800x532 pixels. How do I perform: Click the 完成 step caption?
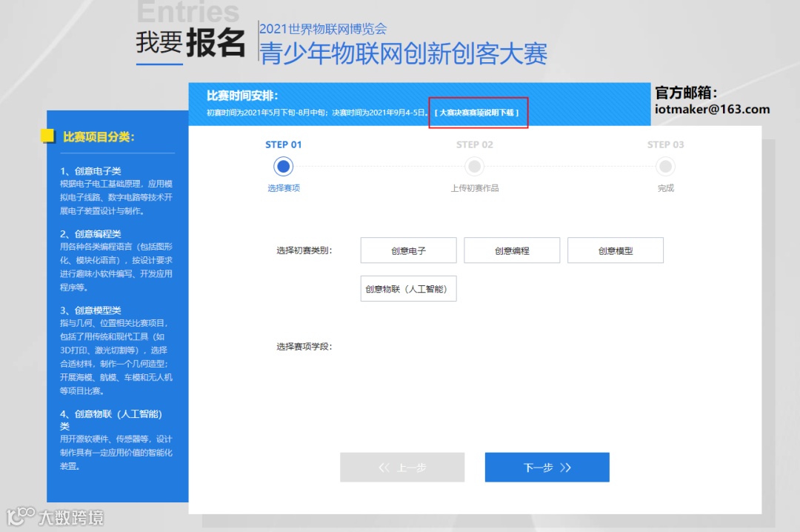point(665,188)
